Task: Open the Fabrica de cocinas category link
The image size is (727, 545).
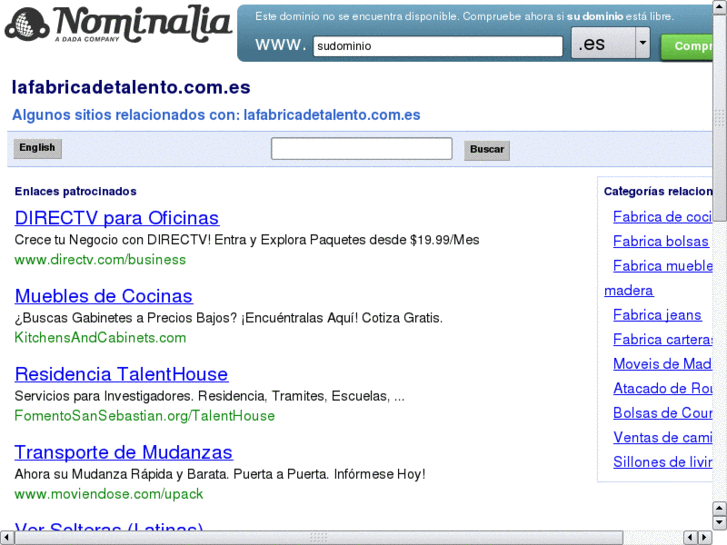Action: point(663,217)
